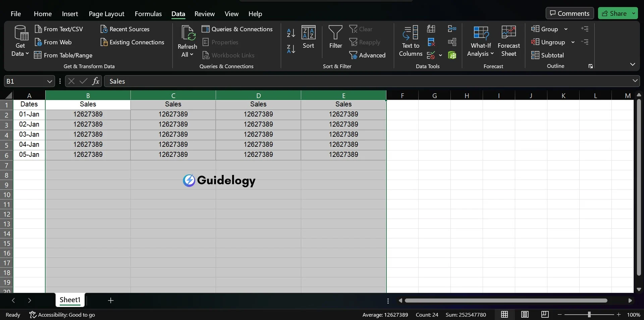Apply Flash Fill to the data
The width and height of the screenshot is (644, 320).
pyautogui.click(x=431, y=29)
